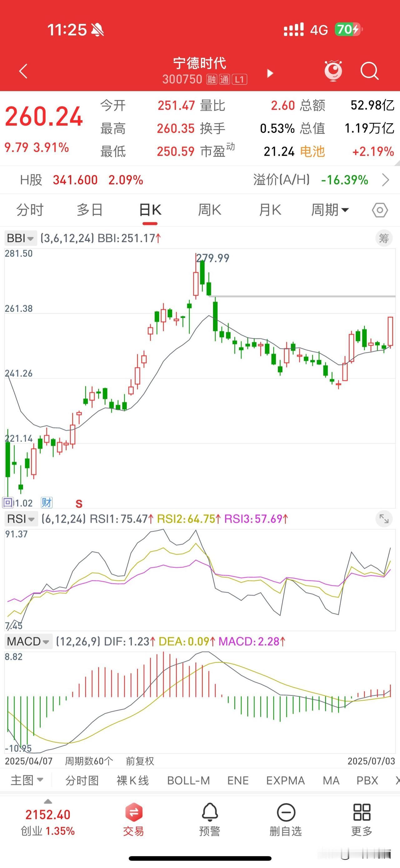Tap BBI: 251.17 readout
Screen dimensions: 400x868
(x=129, y=238)
